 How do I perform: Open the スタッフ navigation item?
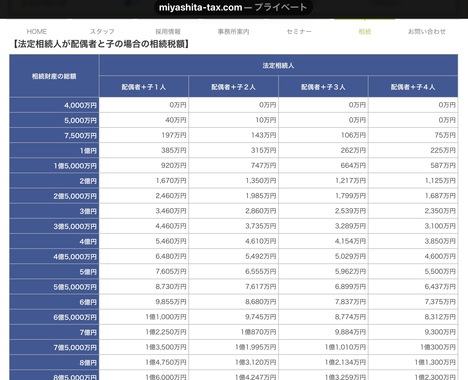(102, 32)
